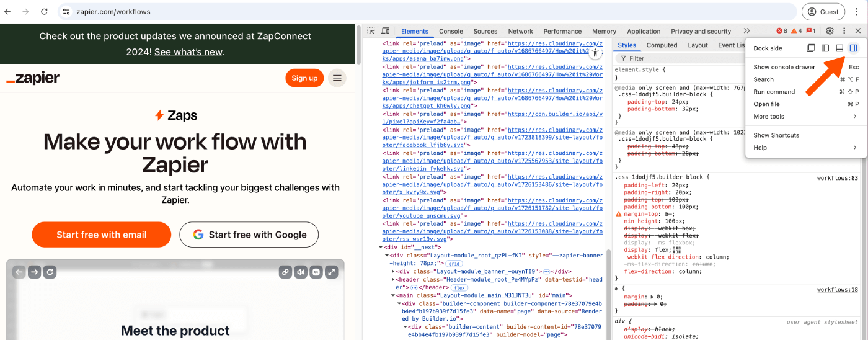The image size is (868, 340).
Task: Click the warnings counter showing 4
Action: [797, 31]
